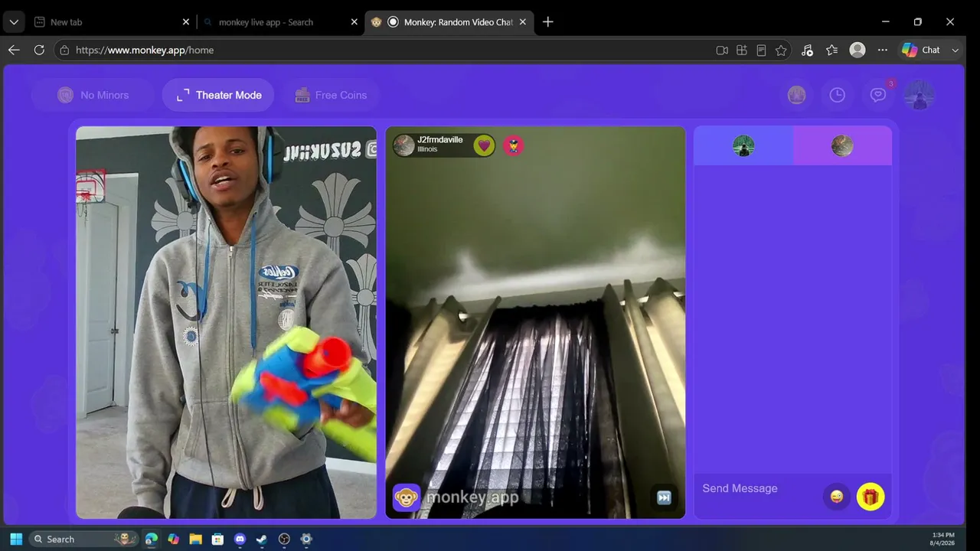Image resolution: width=980 pixels, height=551 pixels.
Task: Expand the tab actions menu dropdown
Action: coord(14,22)
